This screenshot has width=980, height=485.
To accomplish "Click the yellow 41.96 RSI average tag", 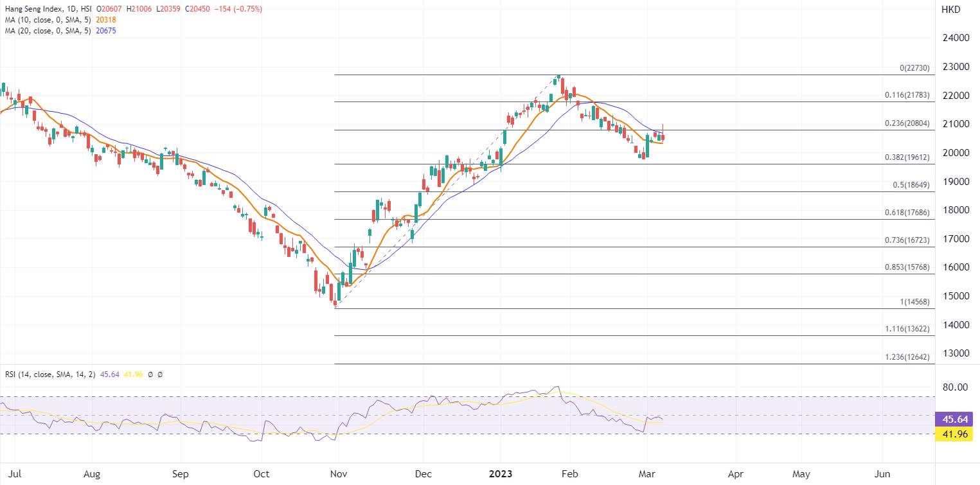I will [x=955, y=434].
